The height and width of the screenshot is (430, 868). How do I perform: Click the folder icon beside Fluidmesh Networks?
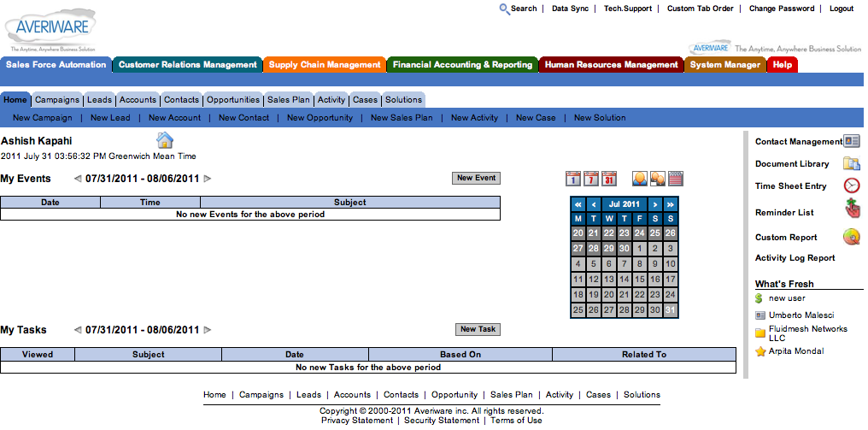coord(760,333)
